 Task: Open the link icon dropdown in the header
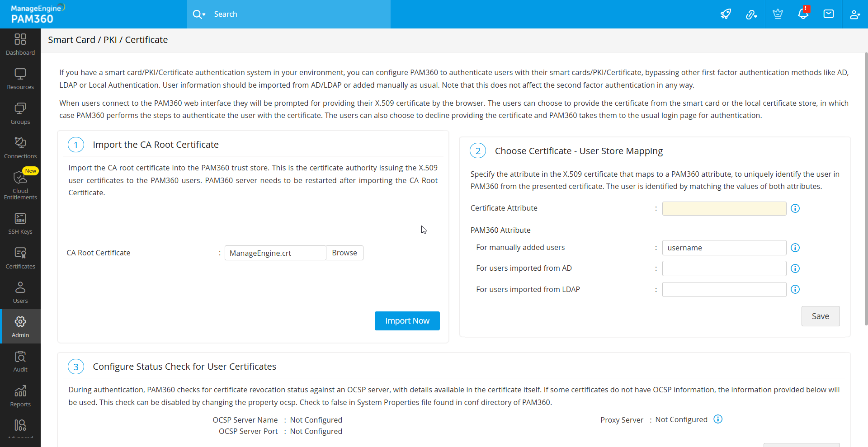click(x=752, y=14)
